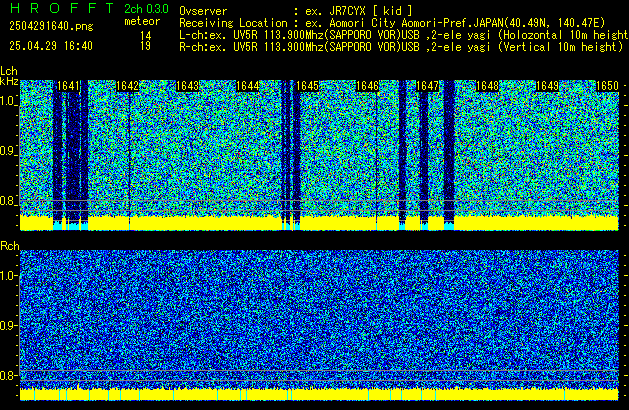Click the kHz unit label
Screen dimensions: 629x410
tap(9, 81)
